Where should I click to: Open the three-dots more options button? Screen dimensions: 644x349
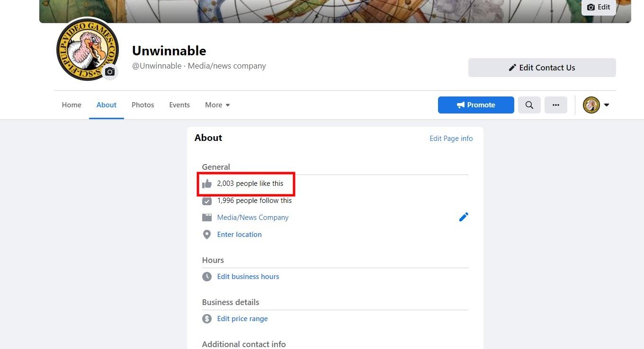pos(556,105)
